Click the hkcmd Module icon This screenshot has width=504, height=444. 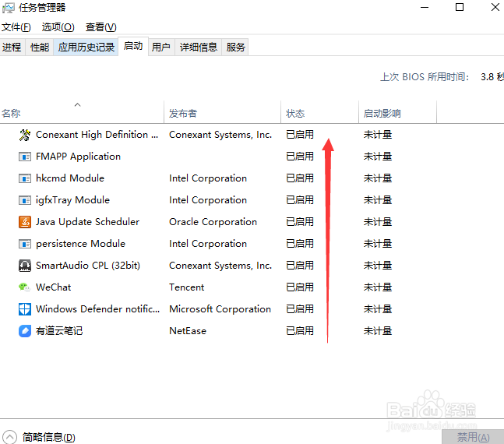(x=25, y=178)
